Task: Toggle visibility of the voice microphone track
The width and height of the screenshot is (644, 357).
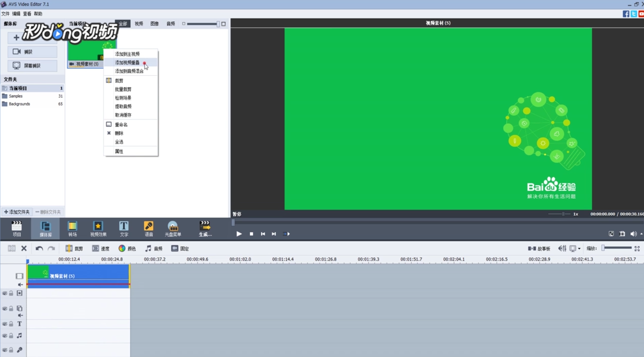Action: click(5, 350)
